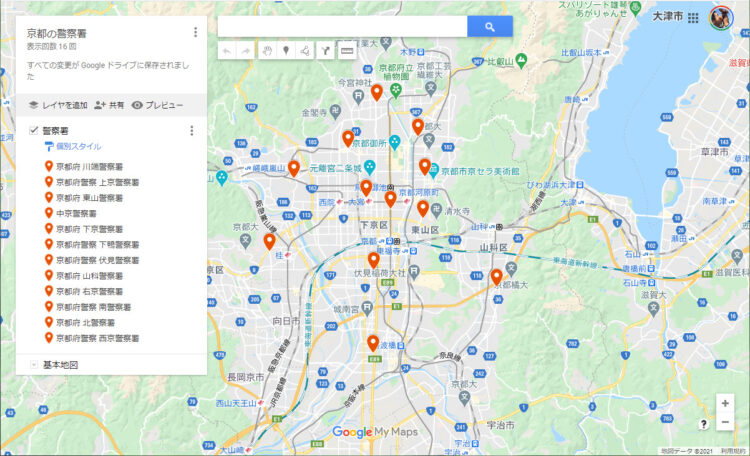Select 京都府警察 南警察署 in list
The height and width of the screenshot is (456, 750).
pyautogui.click(x=93, y=307)
